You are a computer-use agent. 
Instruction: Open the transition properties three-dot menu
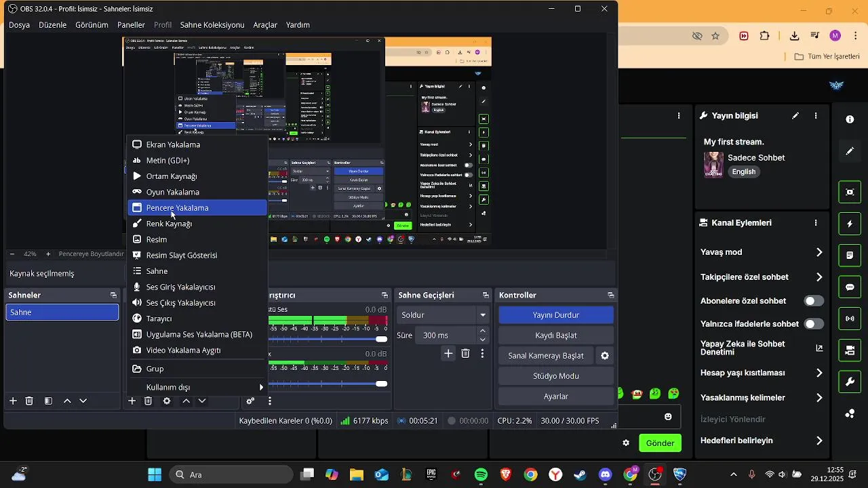(482, 354)
